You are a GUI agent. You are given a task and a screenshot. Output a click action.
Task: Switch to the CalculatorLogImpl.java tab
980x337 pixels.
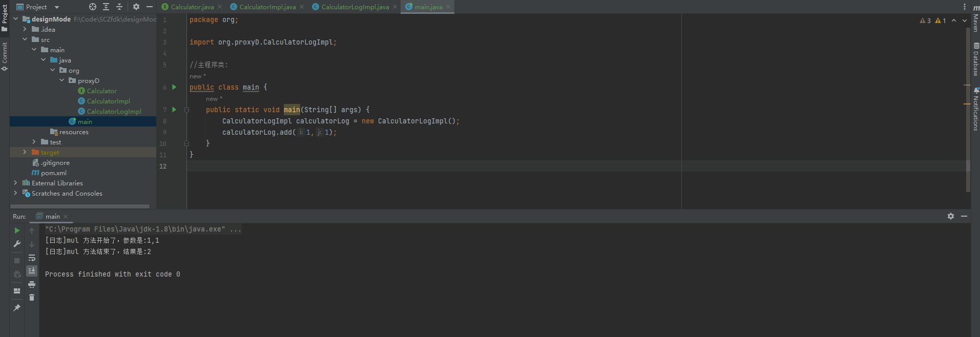click(355, 7)
